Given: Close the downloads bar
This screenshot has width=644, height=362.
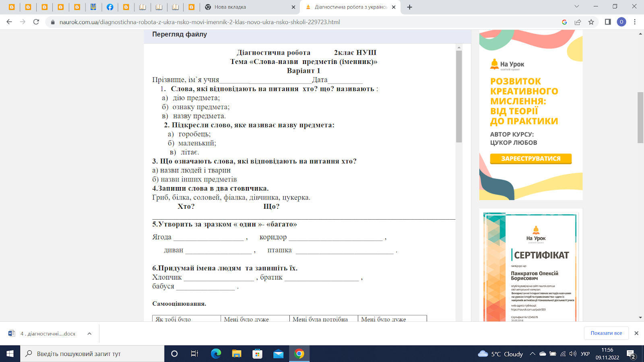Looking at the screenshot, I should tap(636, 333).
